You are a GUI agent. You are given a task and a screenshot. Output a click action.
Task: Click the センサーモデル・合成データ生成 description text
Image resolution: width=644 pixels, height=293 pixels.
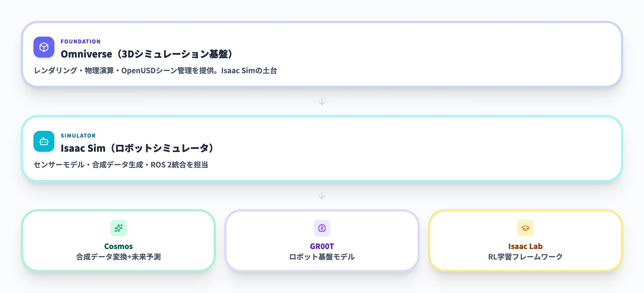(121, 165)
